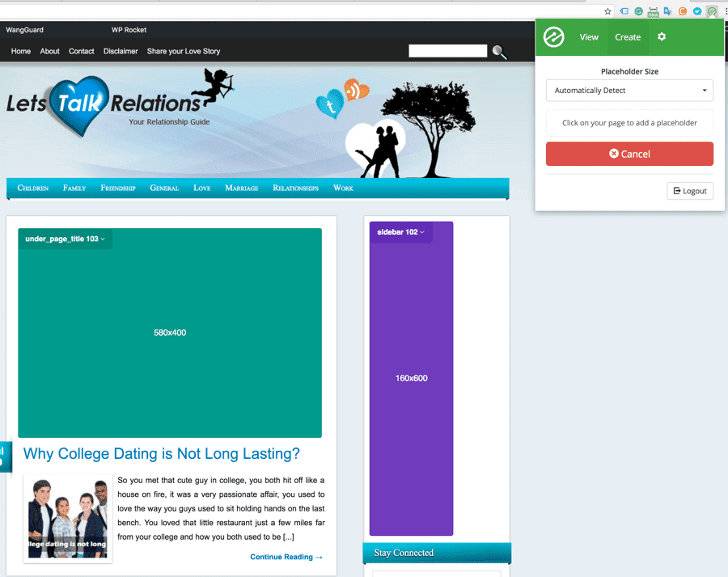Image resolution: width=728 pixels, height=577 pixels.
Task: Follow the Continue Reading link
Action: [286, 557]
